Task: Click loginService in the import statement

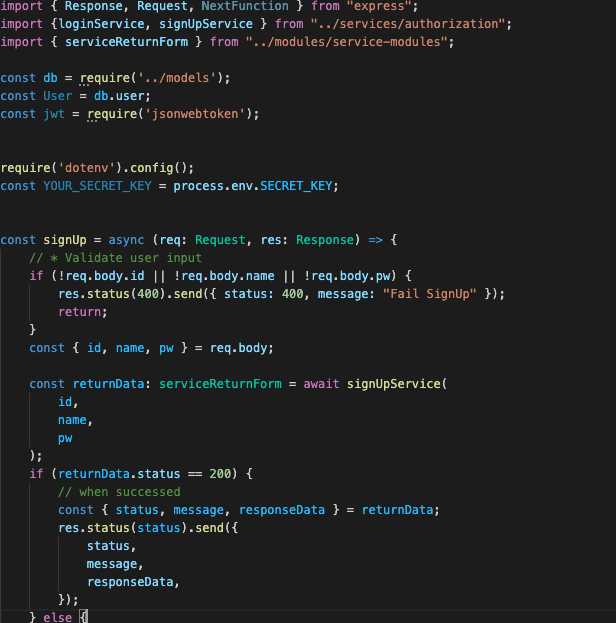Action: pyautogui.click(x=101, y=24)
